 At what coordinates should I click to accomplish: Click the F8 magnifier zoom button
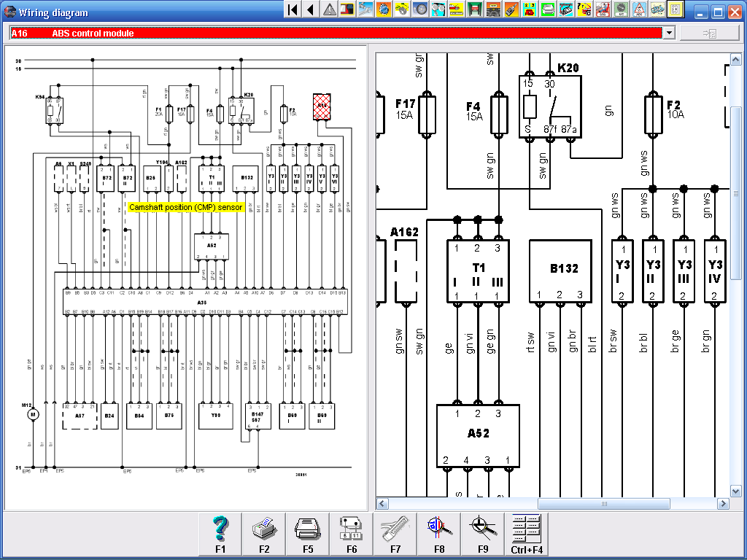pyautogui.click(x=439, y=534)
